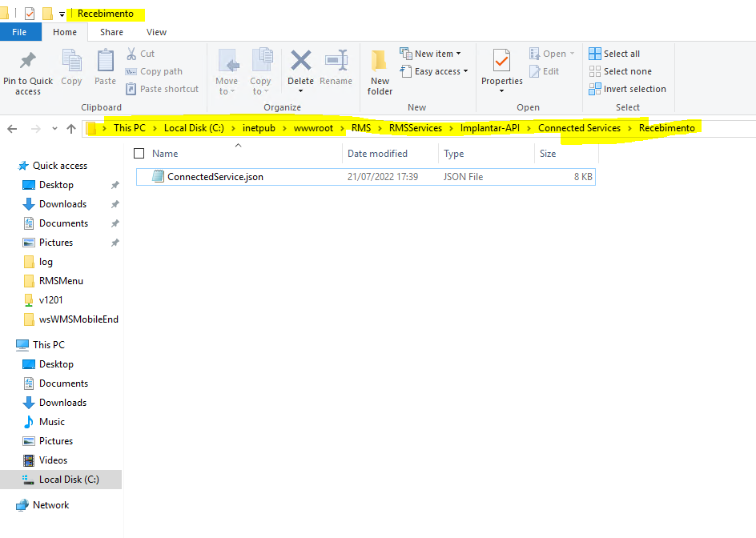
Task: Expand the Delete options arrow
Action: coord(301,91)
